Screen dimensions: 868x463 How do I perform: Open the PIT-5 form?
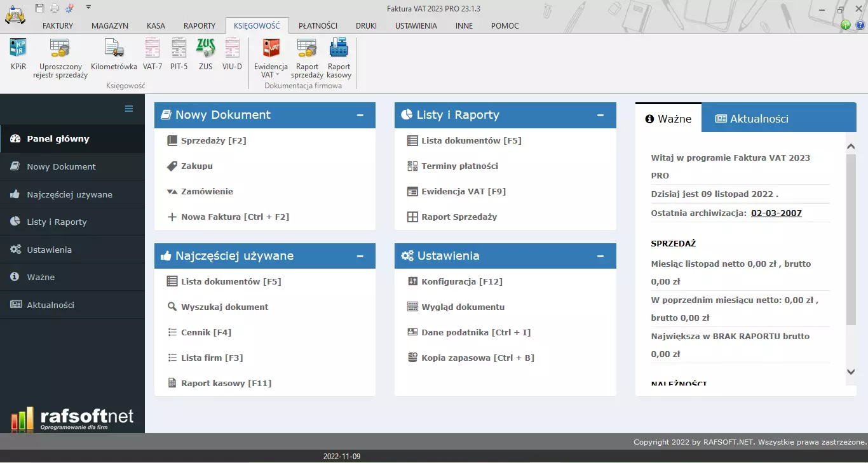(x=179, y=55)
